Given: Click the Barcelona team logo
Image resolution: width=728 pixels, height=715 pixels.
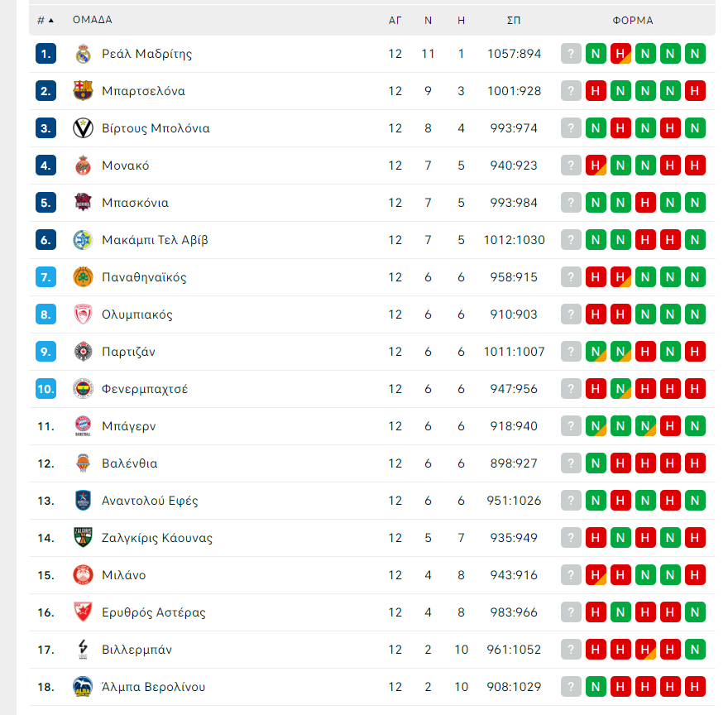Looking at the screenshot, I should (x=83, y=91).
